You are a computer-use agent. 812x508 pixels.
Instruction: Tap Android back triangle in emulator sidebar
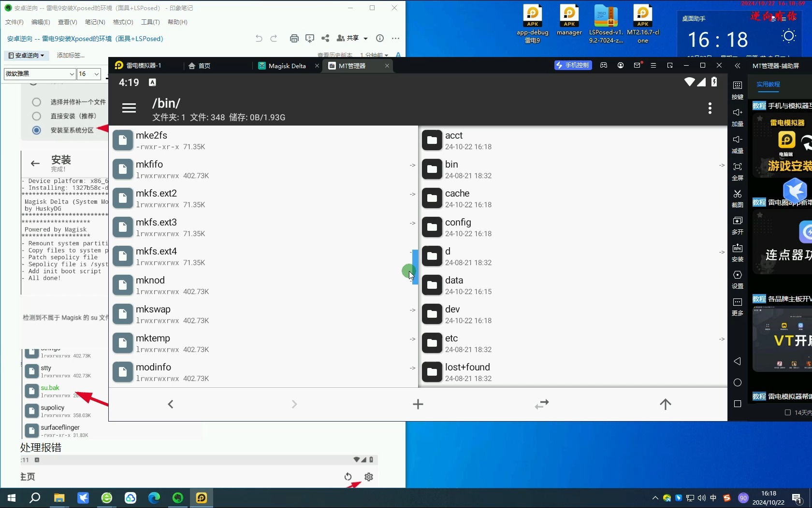pos(737,361)
